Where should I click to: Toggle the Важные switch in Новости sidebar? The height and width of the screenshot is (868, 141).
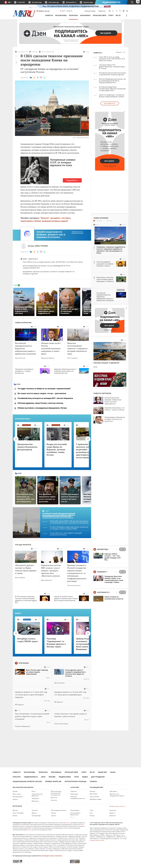(124, 52)
